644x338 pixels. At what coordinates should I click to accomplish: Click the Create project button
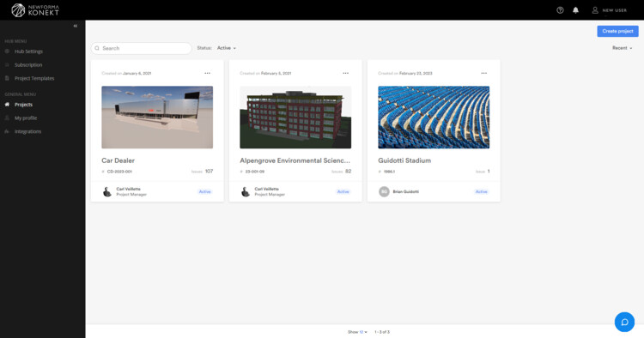pyautogui.click(x=617, y=31)
